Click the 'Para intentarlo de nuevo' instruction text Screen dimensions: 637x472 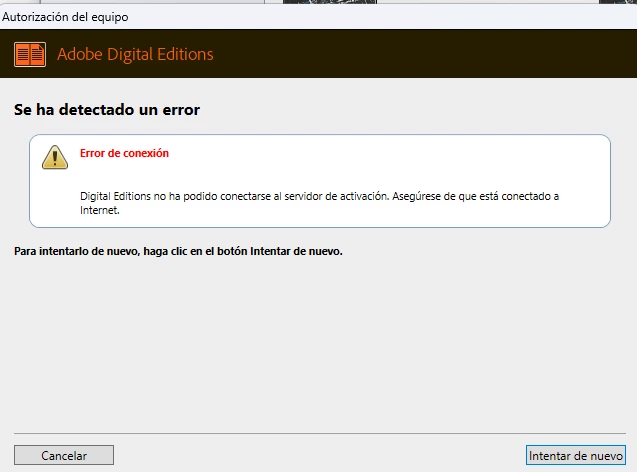click(178, 251)
